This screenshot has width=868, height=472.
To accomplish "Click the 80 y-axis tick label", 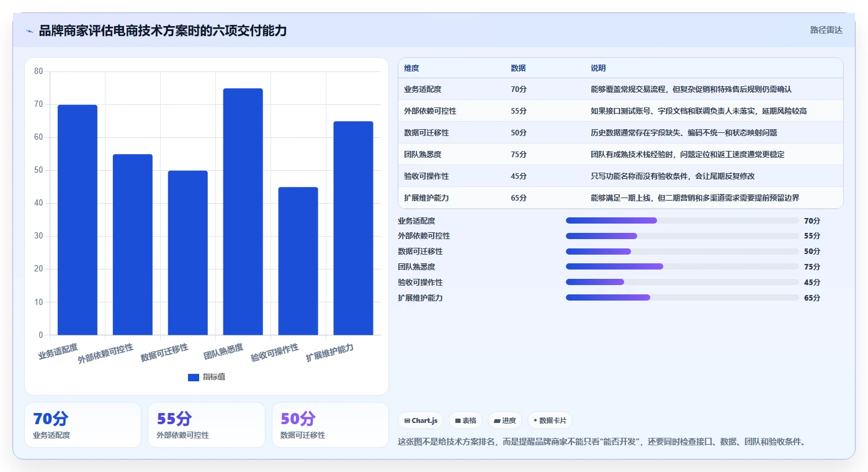I will pos(38,71).
